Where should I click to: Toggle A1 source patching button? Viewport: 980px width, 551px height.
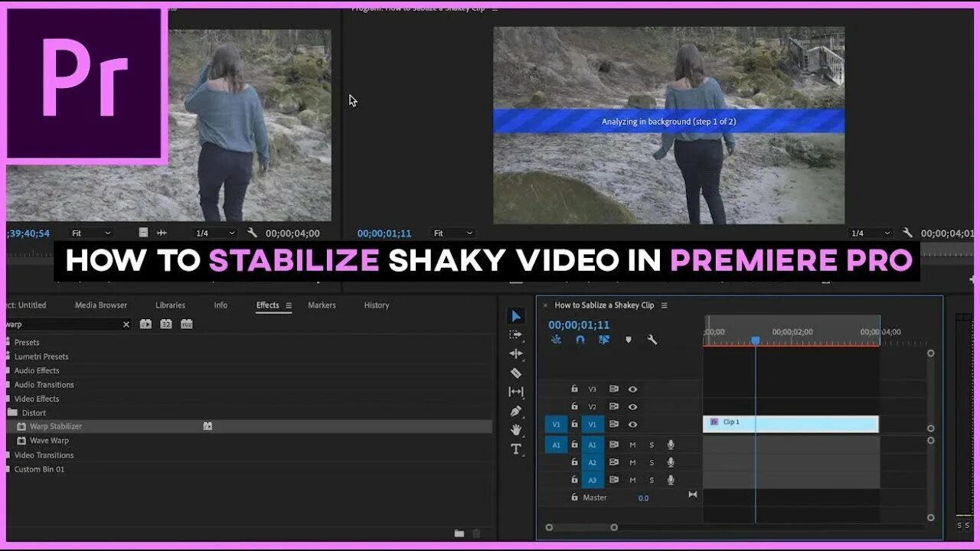point(556,445)
